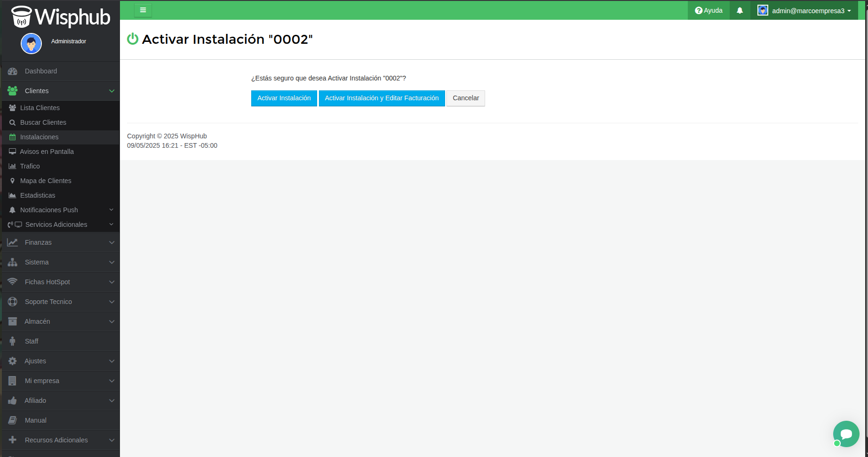868x457 pixels.
Task: Click Activar Instalación button
Action: point(284,98)
